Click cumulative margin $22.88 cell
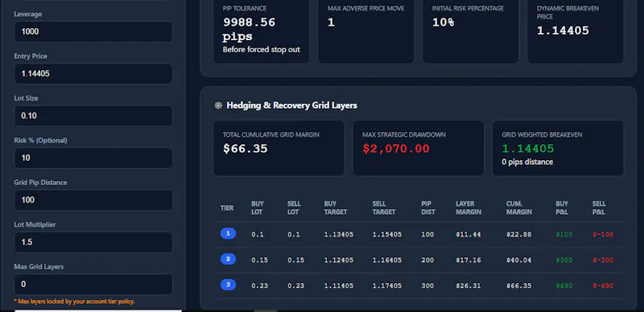Image resolution: width=644 pixels, height=312 pixels. coord(519,235)
